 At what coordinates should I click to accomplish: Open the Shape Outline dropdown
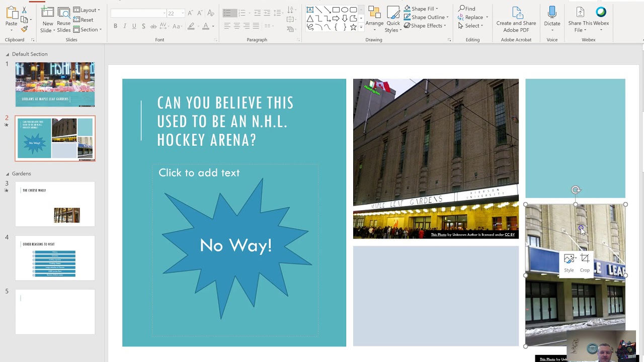tap(426, 17)
